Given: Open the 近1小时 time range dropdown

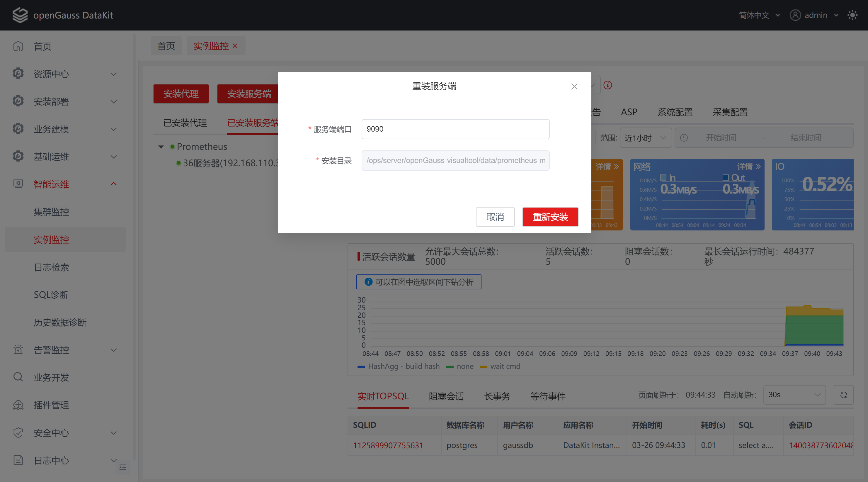Looking at the screenshot, I should 645,138.
